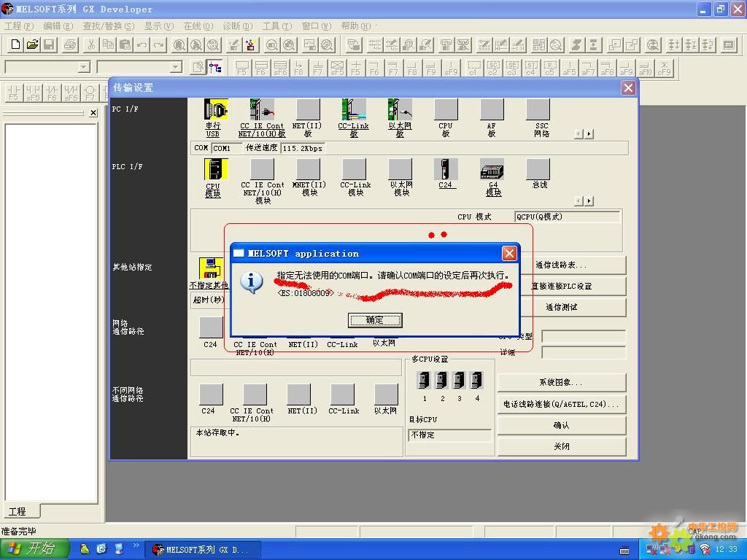This screenshot has height=560, width=747.
Task: Click the 通信线路表 button
Action: click(573, 265)
